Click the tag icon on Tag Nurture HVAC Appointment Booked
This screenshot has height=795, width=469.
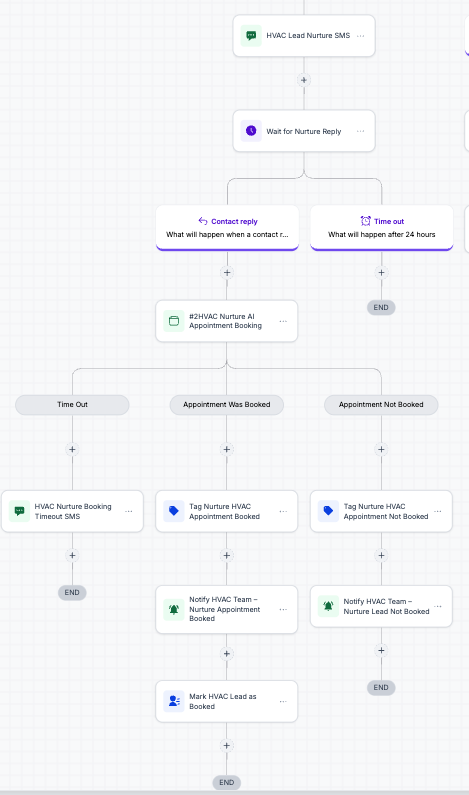[173, 511]
